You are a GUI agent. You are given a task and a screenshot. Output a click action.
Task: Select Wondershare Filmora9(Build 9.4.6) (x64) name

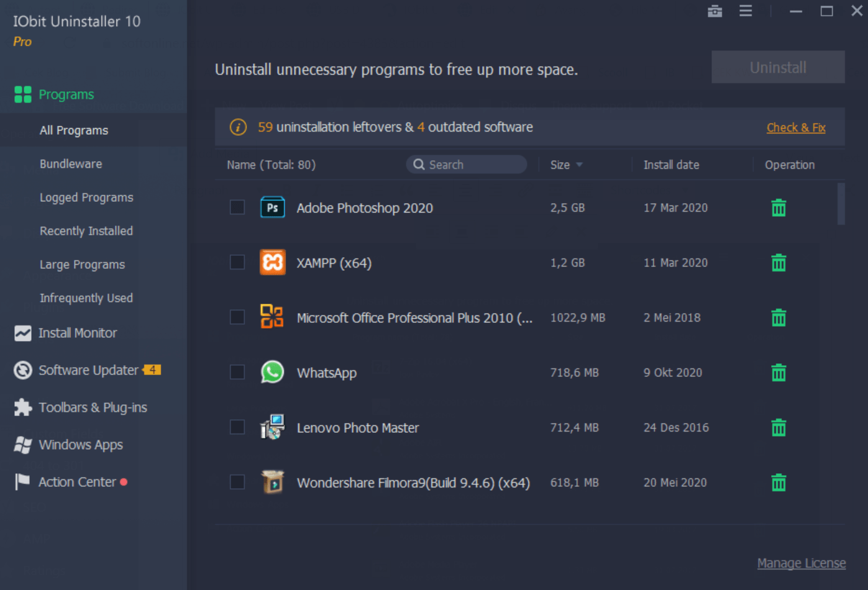[x=413, y=483]
